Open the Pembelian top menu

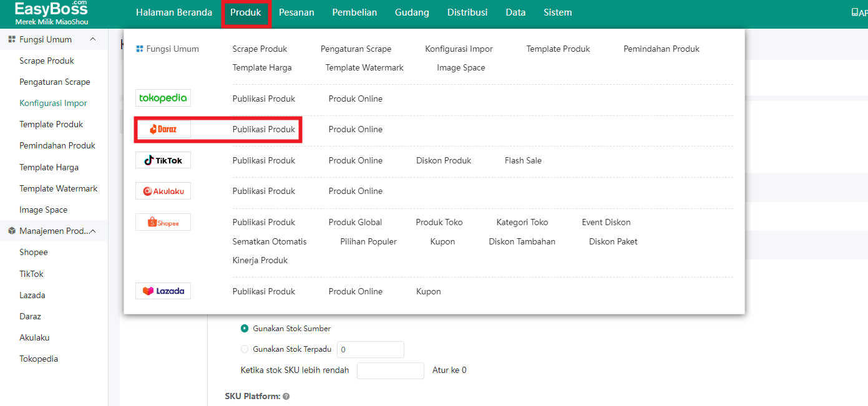coord(354,12)
